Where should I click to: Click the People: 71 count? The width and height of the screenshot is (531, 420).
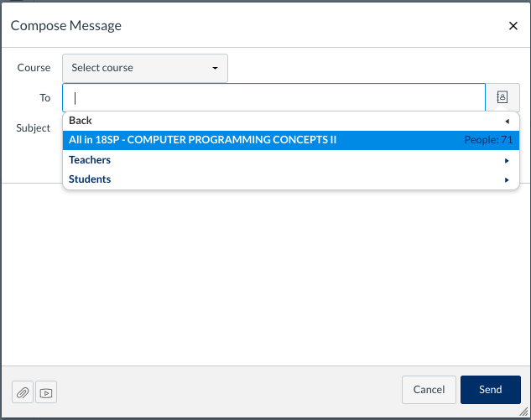click(x=488, y=140)
